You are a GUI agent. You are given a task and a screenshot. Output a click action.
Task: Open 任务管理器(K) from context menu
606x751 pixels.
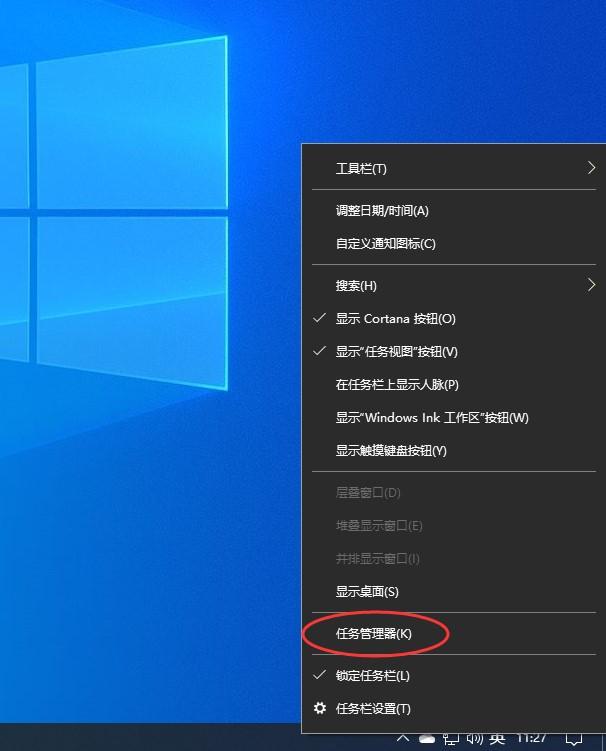coord(374,634)
